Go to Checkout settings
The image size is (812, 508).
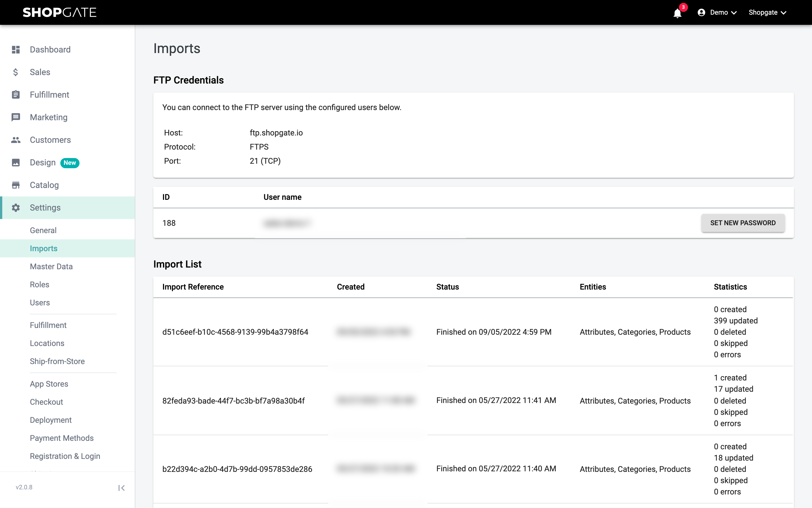[46, 402]
